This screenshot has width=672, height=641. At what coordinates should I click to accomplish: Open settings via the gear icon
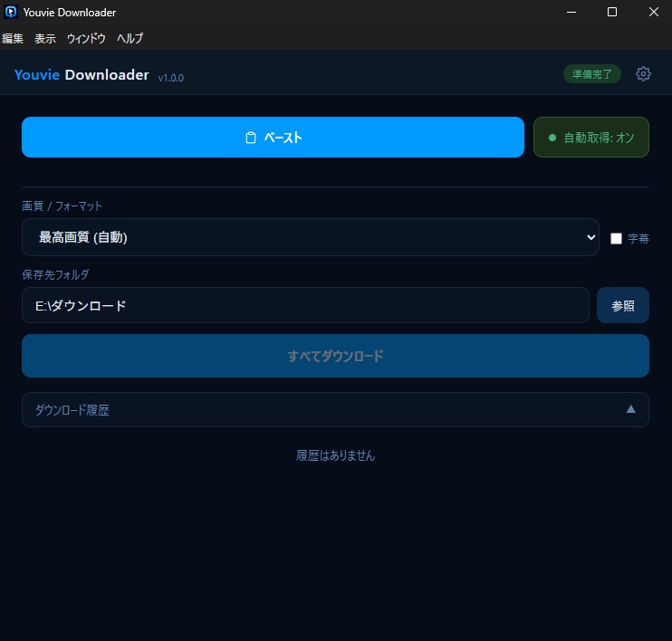click(x=643, y=74)
